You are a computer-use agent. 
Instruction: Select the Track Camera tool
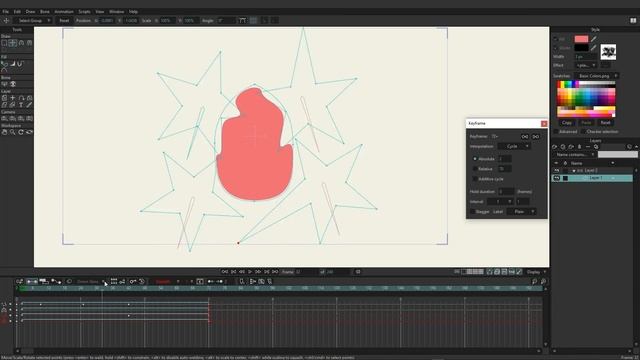[x=4, y=118]
